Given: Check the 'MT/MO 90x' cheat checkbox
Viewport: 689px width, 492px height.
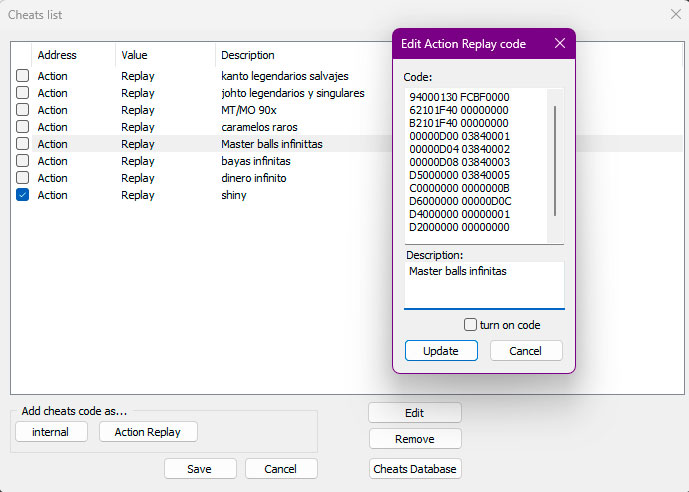Looking at the screenshot, I should coord(22,110).
